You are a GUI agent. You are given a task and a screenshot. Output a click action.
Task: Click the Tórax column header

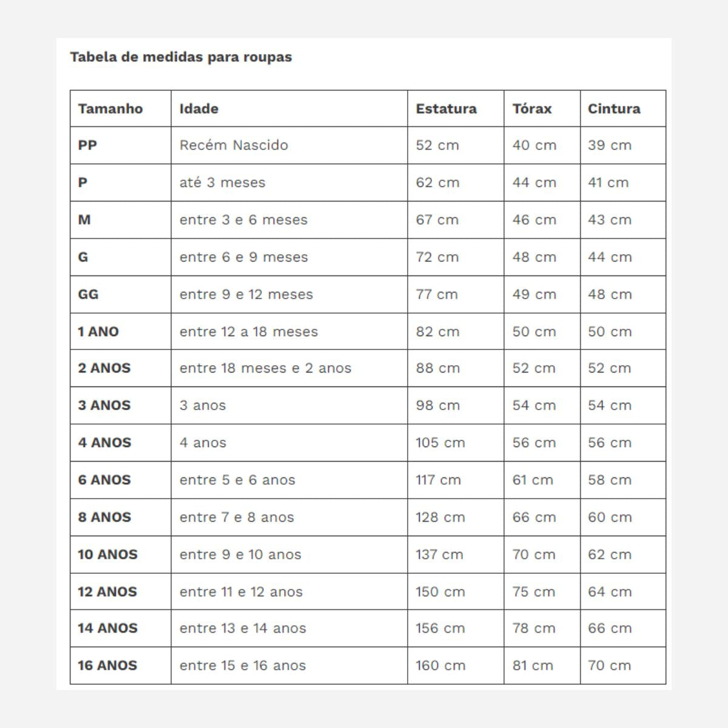point(532,109)
